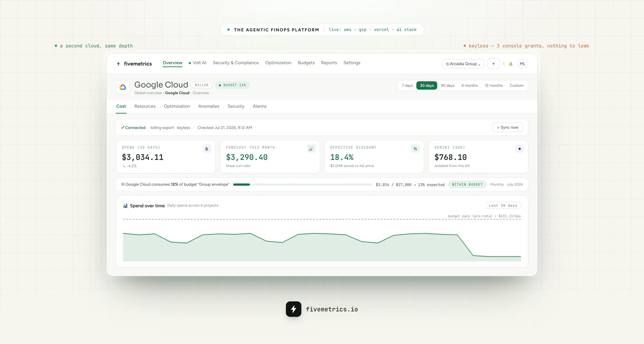Click the sparkle icon on Gemini card
Screen dimensions: 644x344
pyautogui.click(x=519, y=149)
